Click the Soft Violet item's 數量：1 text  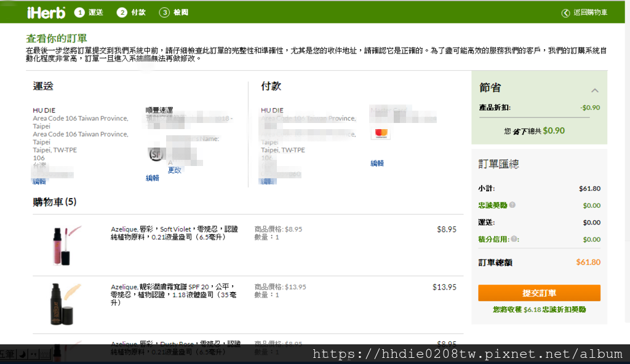[267, 237]
